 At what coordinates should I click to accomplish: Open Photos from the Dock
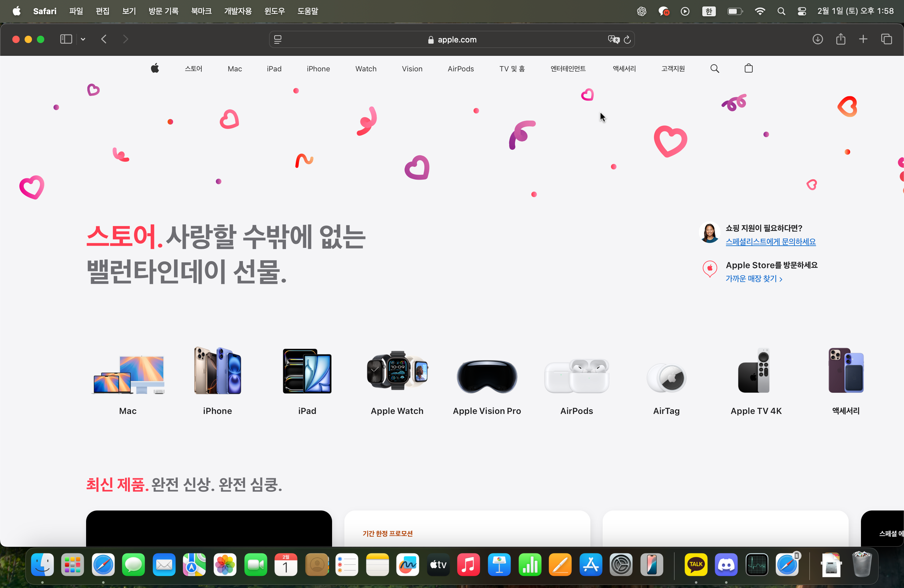click(x=225, y=564)
